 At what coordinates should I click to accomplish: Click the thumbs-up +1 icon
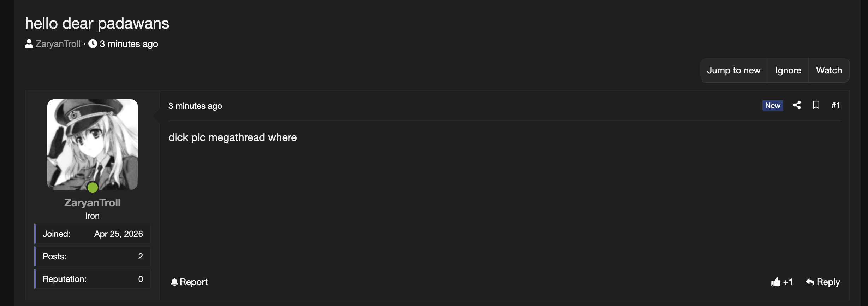click(776, 282)
